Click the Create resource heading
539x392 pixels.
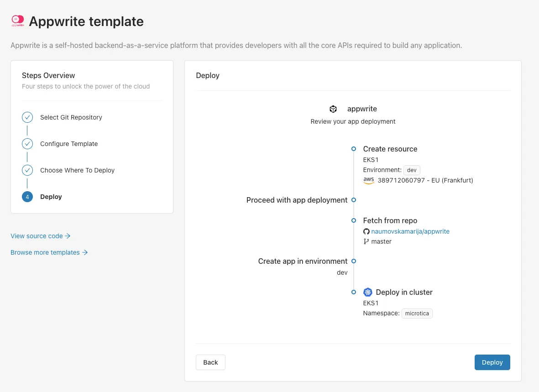pos(390,149)
